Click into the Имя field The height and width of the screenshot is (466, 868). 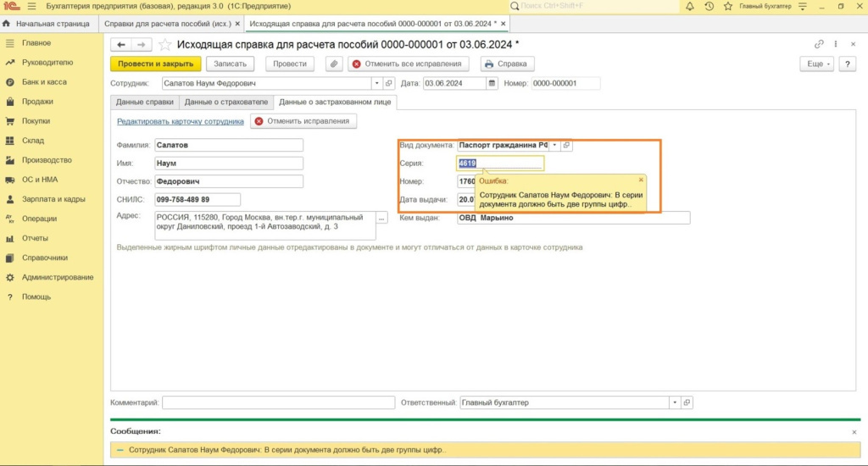229,164
